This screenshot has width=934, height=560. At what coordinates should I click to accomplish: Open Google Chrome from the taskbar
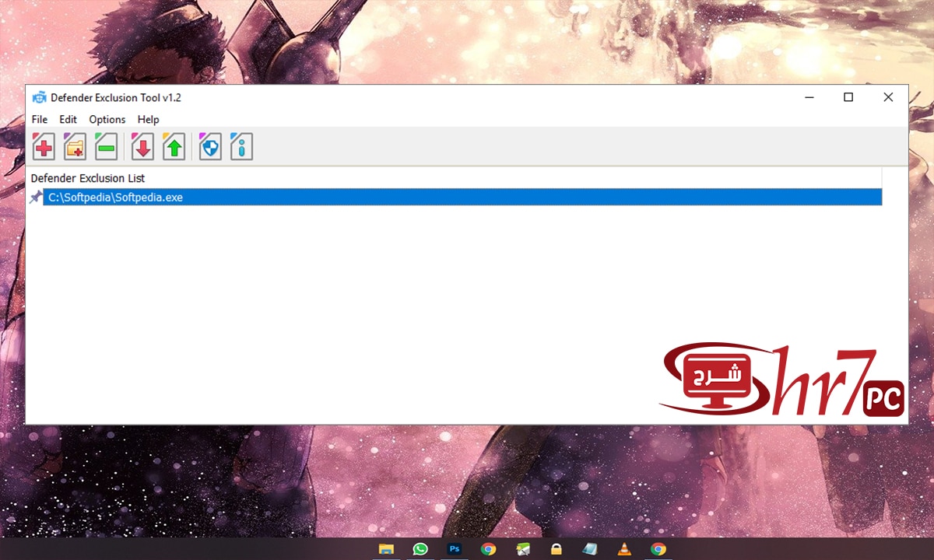[x=488, y=548]
